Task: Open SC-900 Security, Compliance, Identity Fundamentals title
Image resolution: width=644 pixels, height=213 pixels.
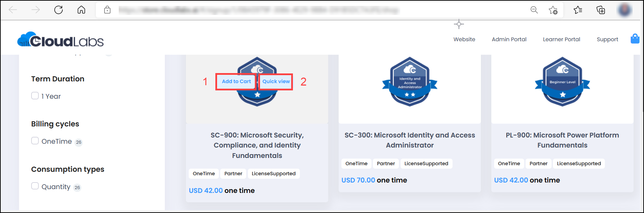Action: (x=257, y=145)
